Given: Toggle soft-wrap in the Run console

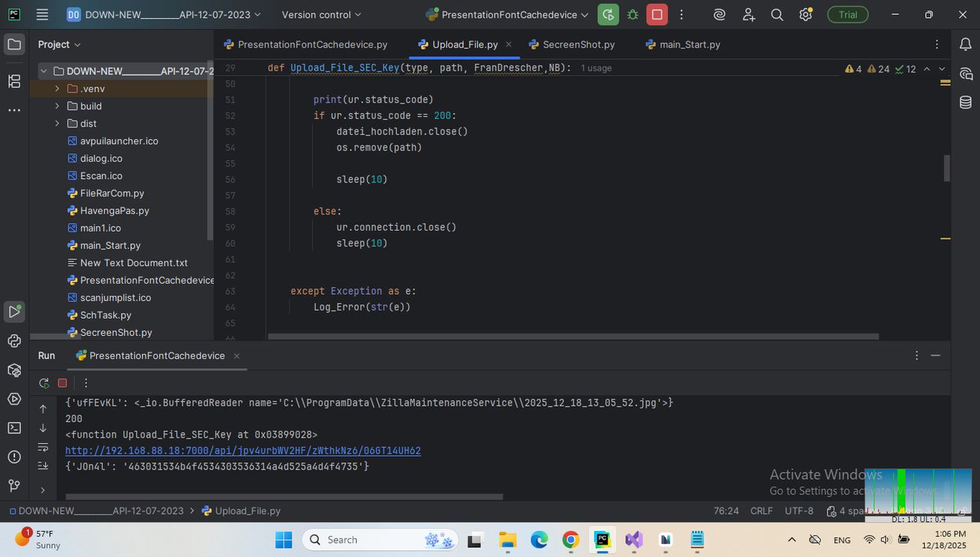Looking at the screenshot, I should pyautogui.click(x=43, y=447).
